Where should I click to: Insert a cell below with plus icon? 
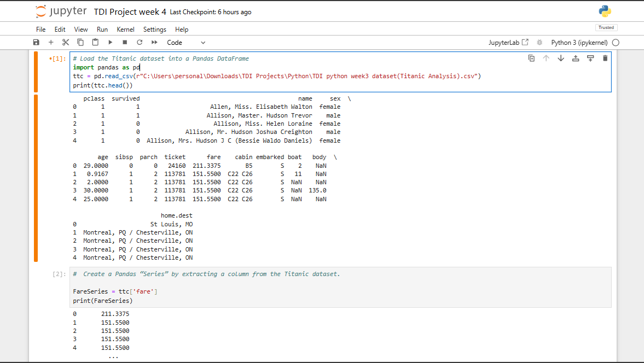[51, 42]
